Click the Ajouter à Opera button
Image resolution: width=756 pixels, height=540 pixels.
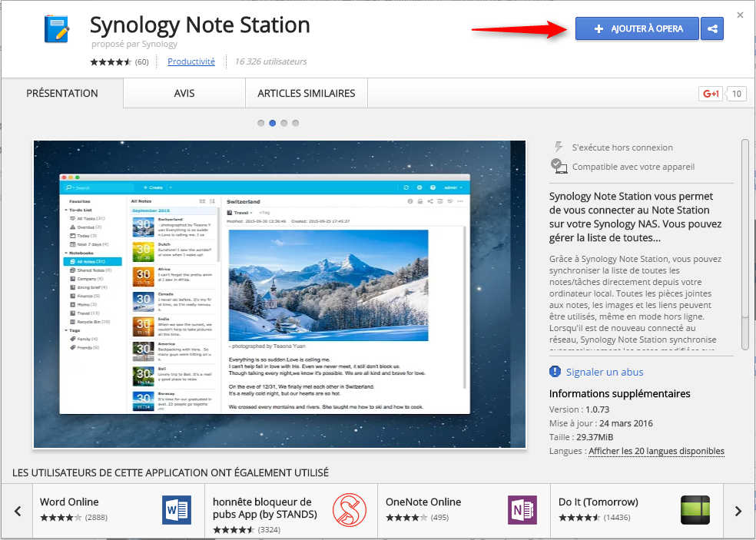pos(637,28)
